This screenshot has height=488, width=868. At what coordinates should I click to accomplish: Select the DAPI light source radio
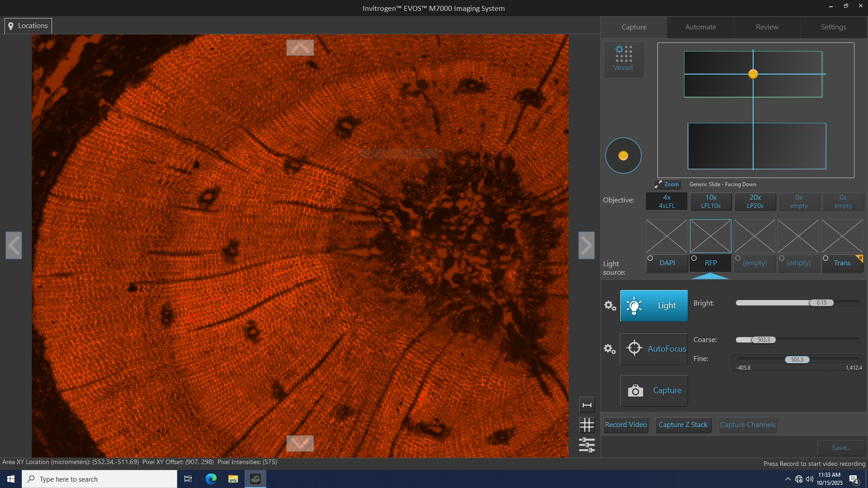click(651, 258)
